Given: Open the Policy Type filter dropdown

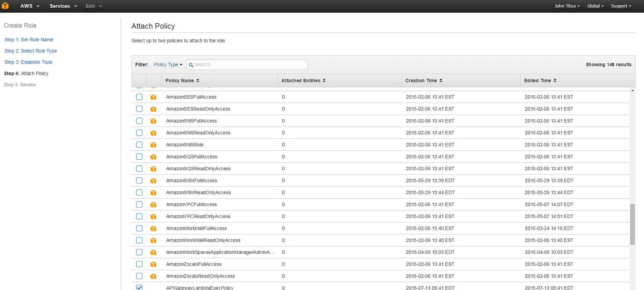Looking at the screenshot, I should 168,64.
